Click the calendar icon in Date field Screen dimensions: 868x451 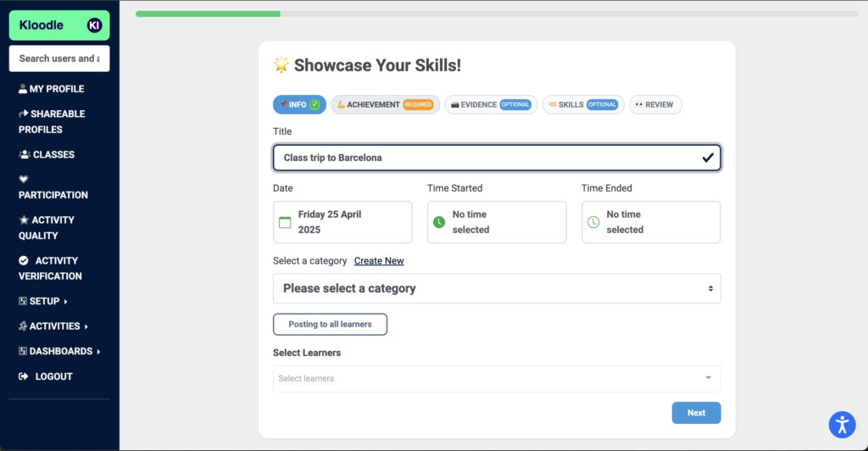[x=285, y=222]
